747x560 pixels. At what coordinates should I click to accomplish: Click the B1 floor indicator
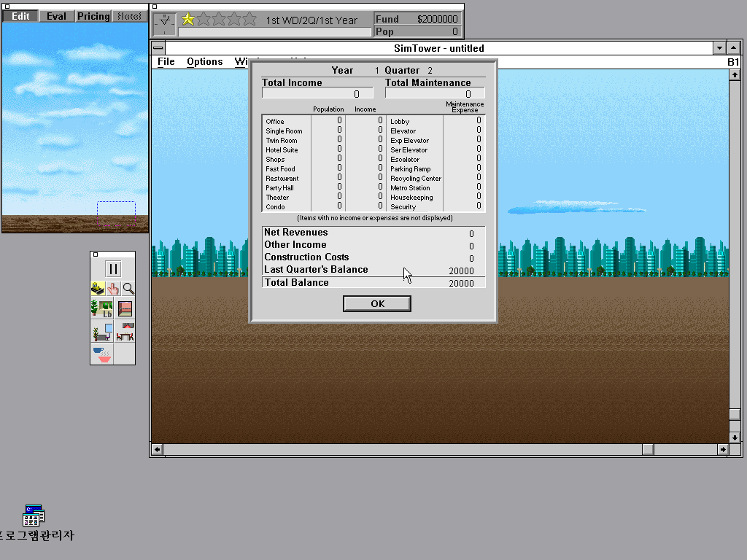click(733, 62)
